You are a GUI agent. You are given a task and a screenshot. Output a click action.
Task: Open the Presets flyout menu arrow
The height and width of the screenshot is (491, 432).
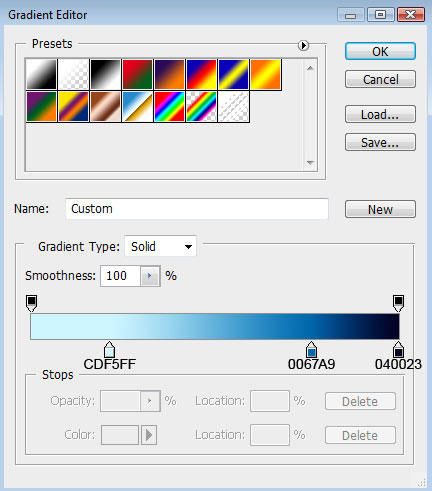pos(303,45)
